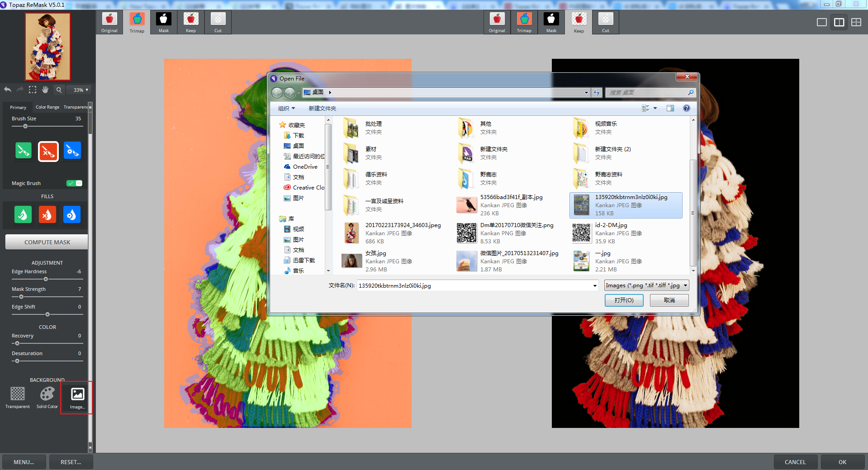Show Cut view in right pane
This screenshot has height=470, width=868.
[606, 22]
